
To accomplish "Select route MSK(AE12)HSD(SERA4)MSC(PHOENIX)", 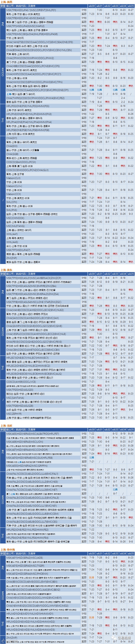I will 27,574.
